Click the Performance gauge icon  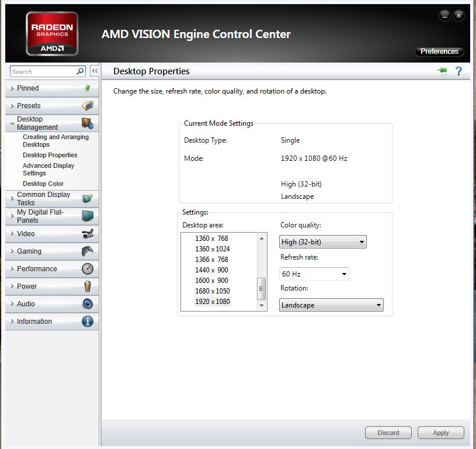point(88,269)
